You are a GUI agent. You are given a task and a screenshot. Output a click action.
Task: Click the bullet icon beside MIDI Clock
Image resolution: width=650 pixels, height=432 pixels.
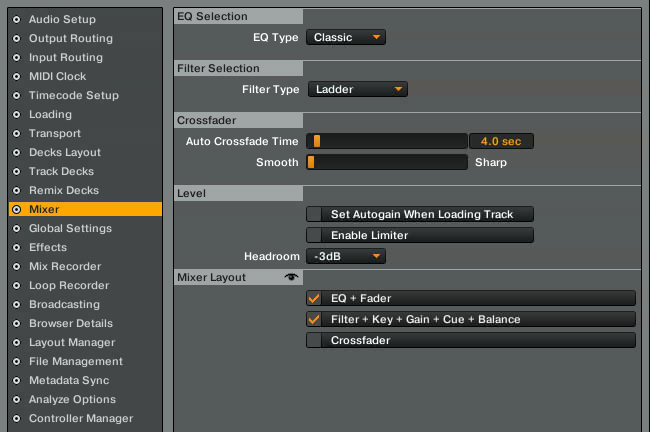coord(17,76)
